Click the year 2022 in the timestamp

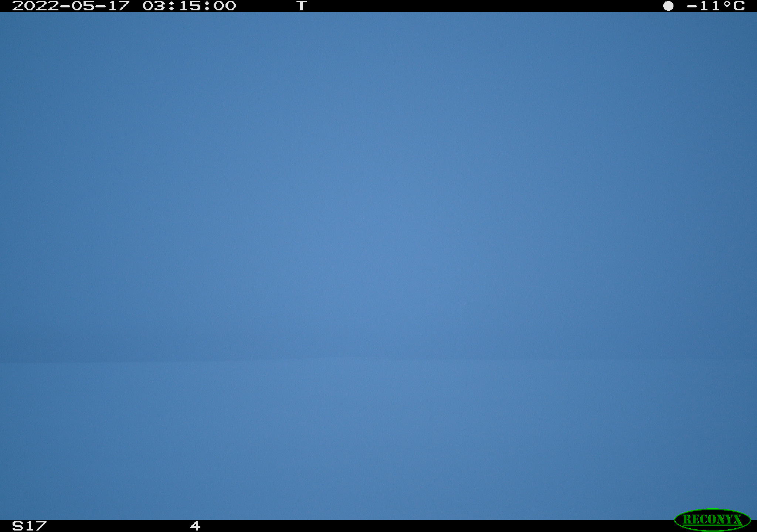pos(35,6)
